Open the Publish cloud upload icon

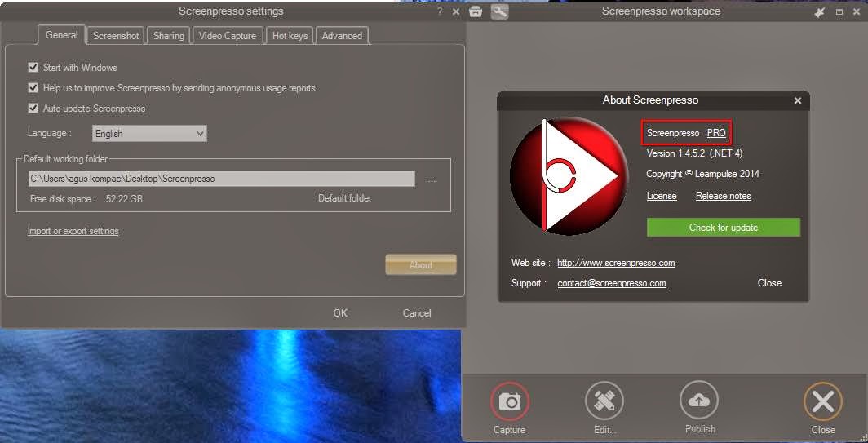click(699, 401)
